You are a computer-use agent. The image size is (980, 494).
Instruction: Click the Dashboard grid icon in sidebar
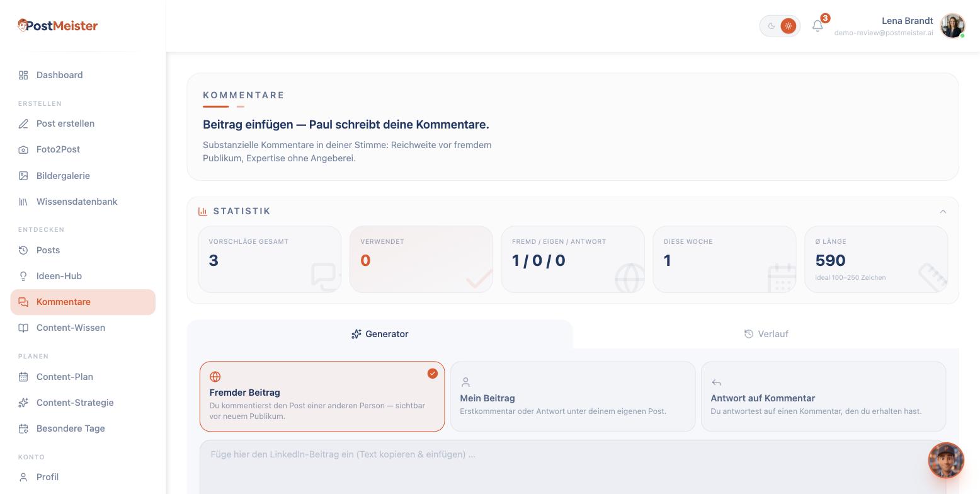click(x=23, y=75)
